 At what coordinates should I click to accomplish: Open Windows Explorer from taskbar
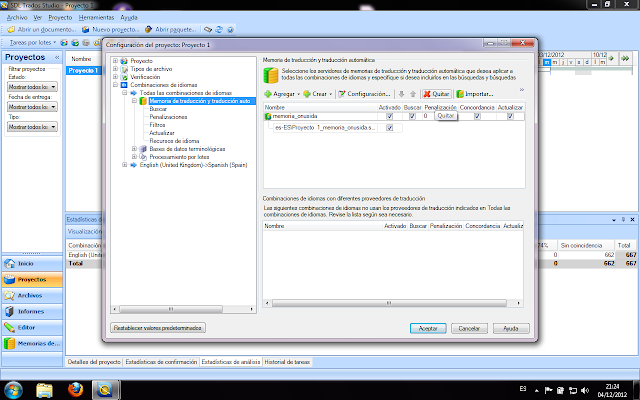44,390
